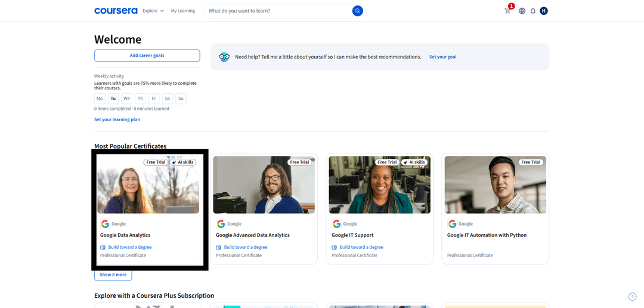Click the help question mark icon

632,297
